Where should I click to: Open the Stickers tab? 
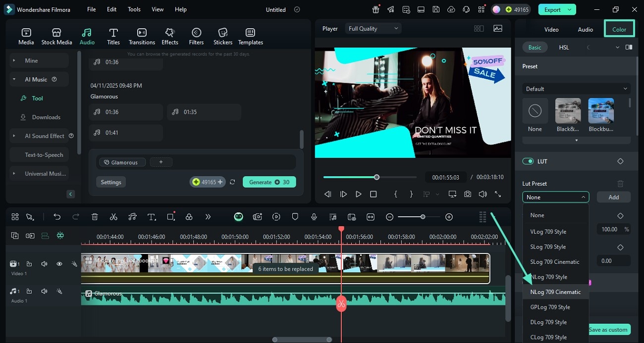pyautogui.click(x=223, y=36)
